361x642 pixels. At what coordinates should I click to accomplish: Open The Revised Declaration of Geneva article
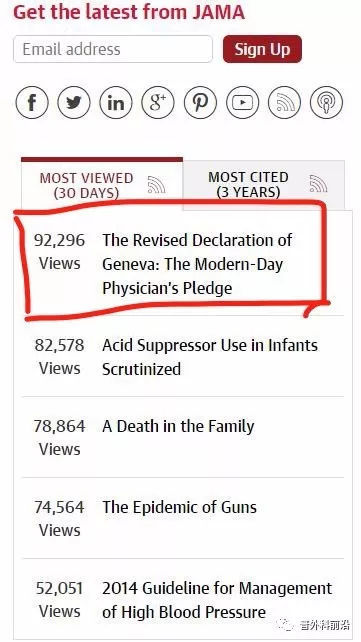197,264
